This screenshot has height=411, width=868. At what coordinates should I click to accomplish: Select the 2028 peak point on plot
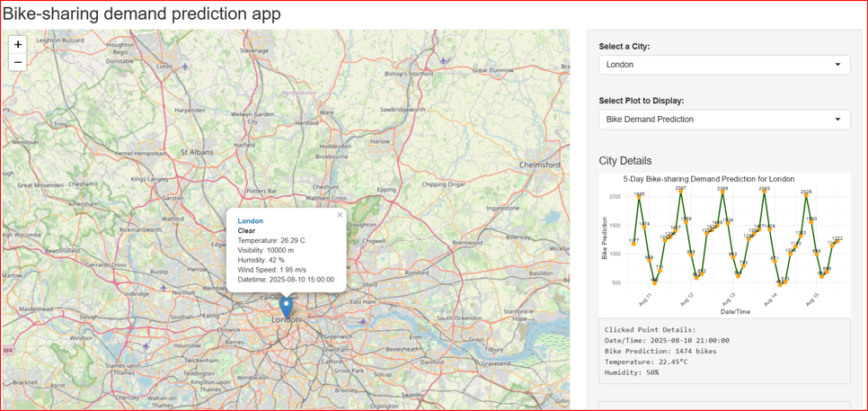[x=806, y=195]
